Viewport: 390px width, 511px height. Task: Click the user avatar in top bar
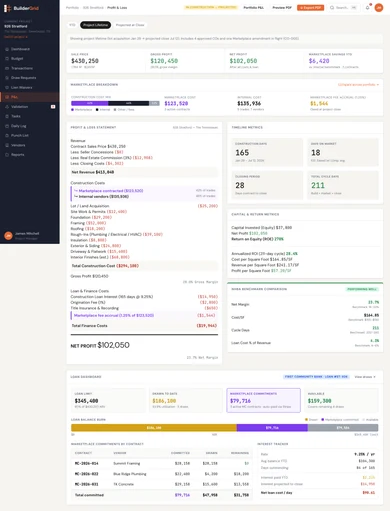click(379, 7)
